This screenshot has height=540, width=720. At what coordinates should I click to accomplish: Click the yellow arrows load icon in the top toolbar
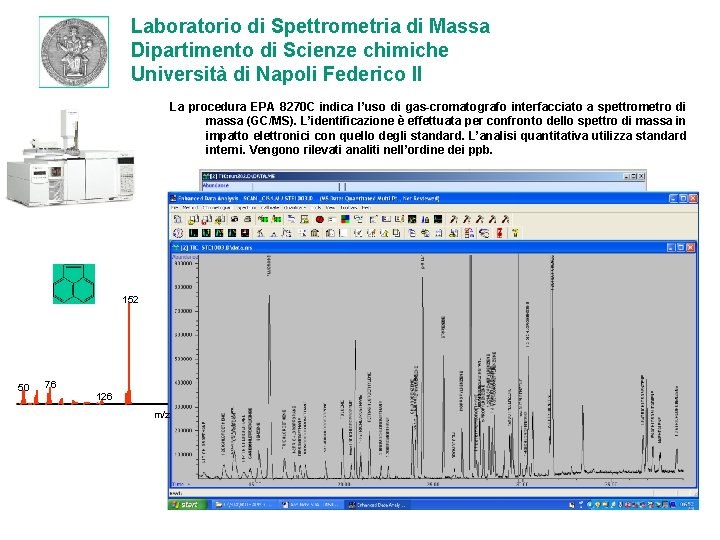tap(220, 219)
